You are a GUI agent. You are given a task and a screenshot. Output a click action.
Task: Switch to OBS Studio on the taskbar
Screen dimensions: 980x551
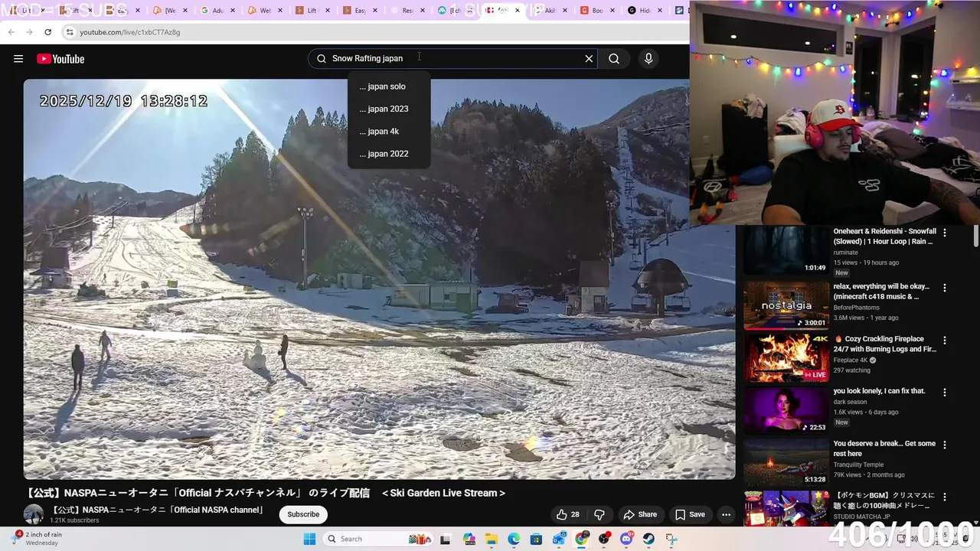[604, 539]
